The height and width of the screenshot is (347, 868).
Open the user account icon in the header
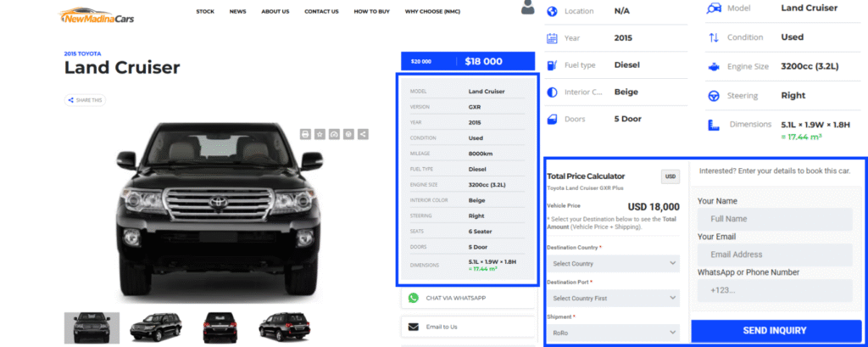coord(528,8)
